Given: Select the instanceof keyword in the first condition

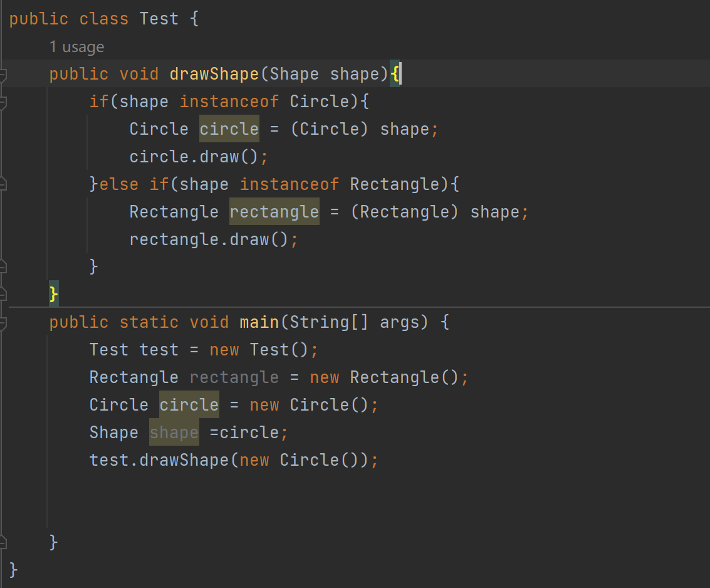Looking at the screenshot, I should coord(229,101).
